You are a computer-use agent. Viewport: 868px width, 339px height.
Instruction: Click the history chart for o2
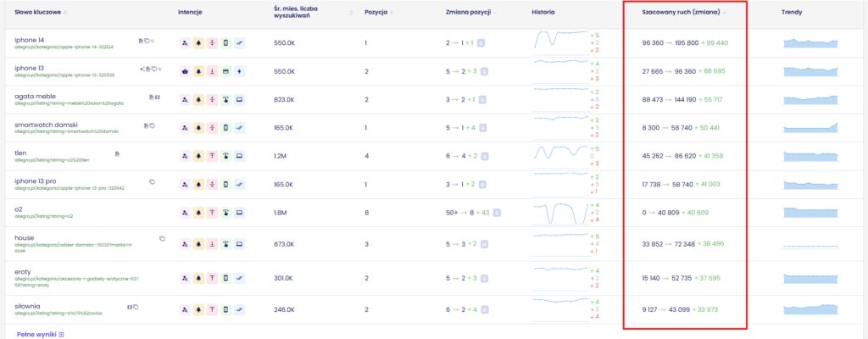(560, 213)
